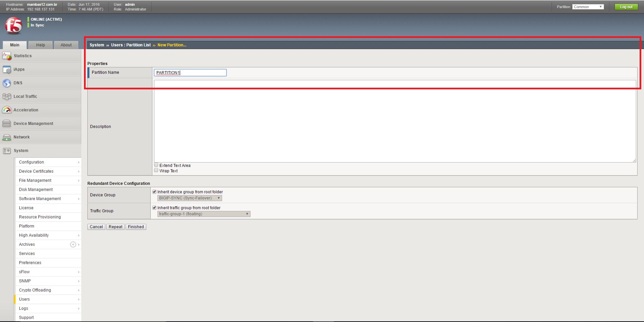Click the green Log out button
The height and width of the screenshot is (322, 644).
pos(626,7)
